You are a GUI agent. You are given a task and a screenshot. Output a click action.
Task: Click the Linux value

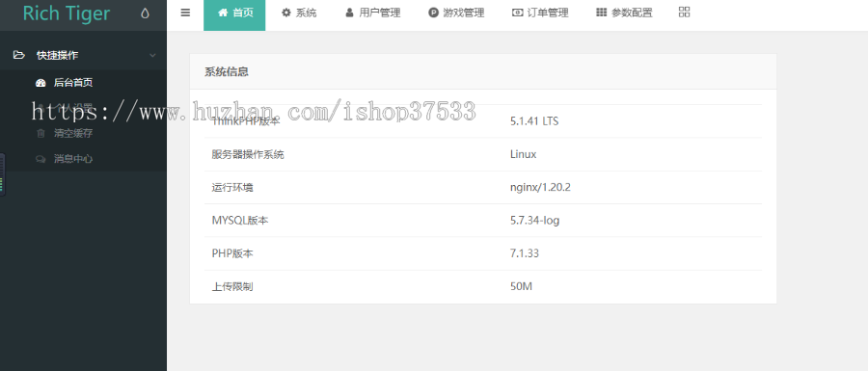tap(523, 154)
